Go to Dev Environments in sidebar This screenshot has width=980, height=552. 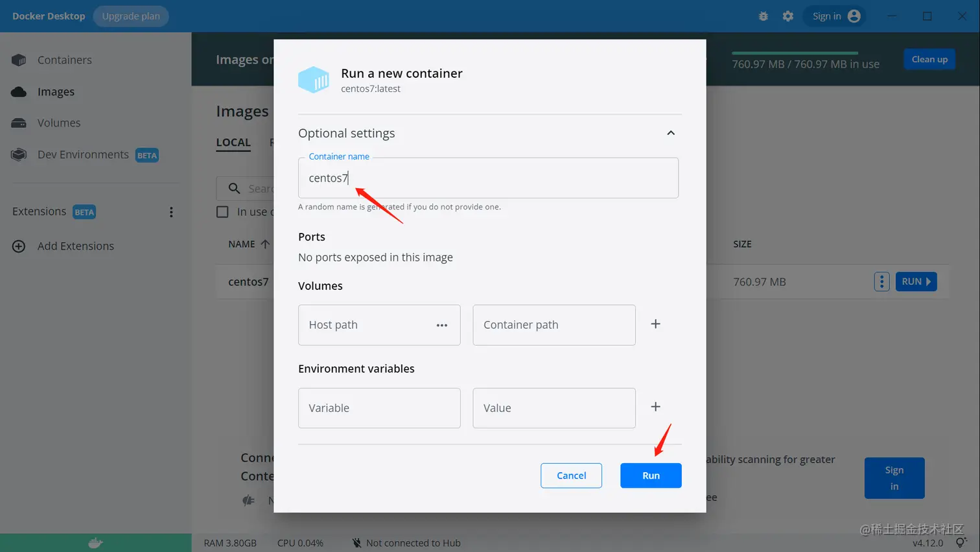pos(83,154)
